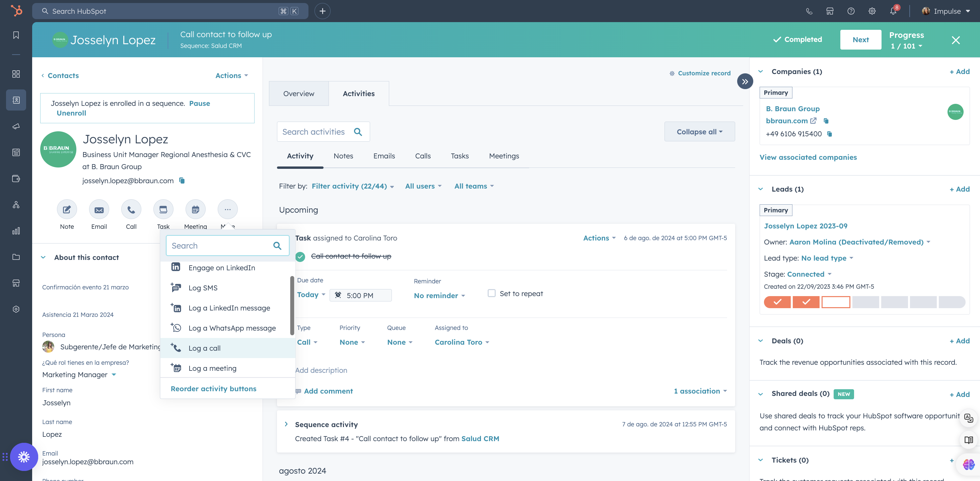
Task: Click the second completed orange lead stage
Action: click(806, 302)
